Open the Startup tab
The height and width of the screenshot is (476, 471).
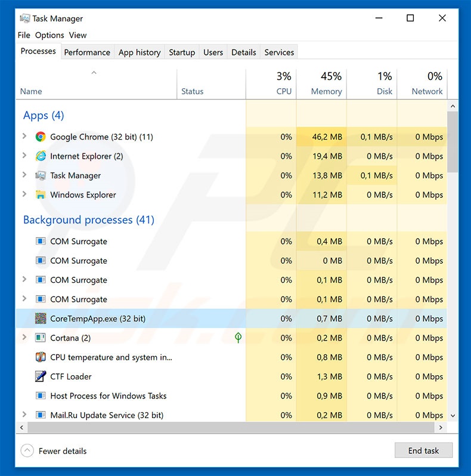coord(182,52)
